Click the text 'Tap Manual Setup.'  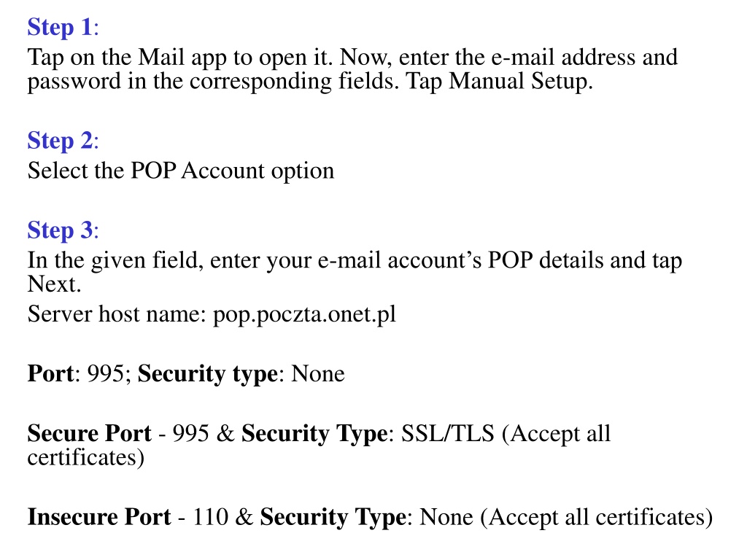[x=499, y=81]
